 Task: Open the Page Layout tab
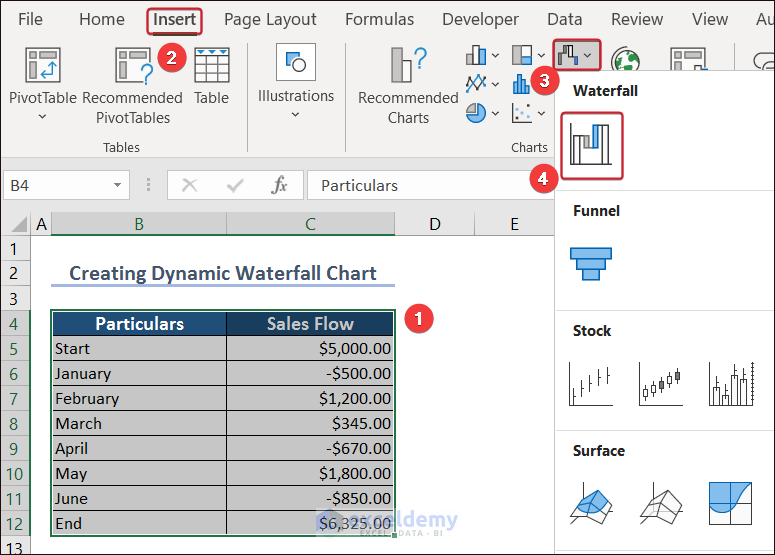[x=270, y=19]
